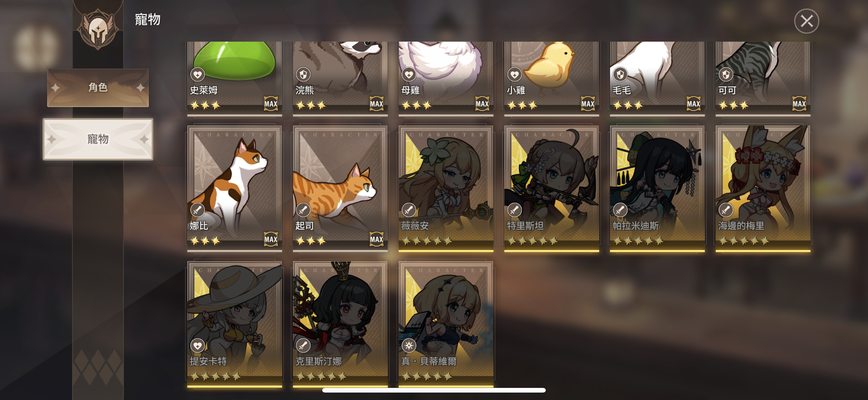Switch to the 角色 tab
868x400 pixels.
98,88
